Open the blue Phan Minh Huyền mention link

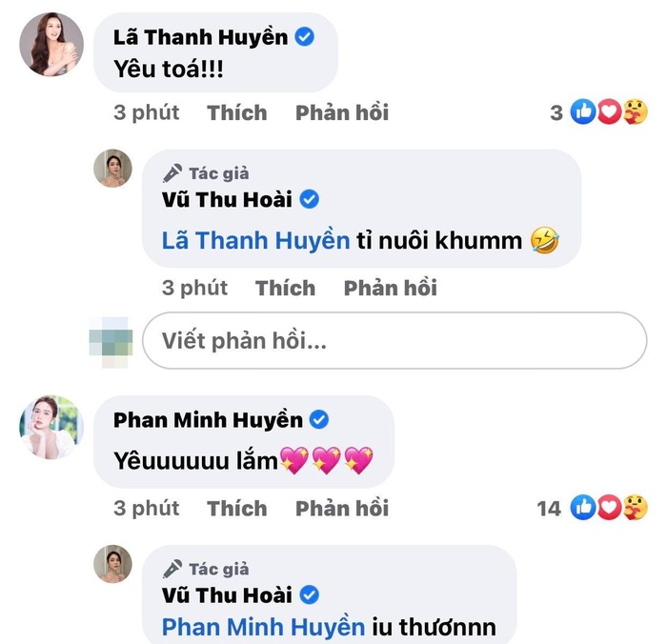[x=263, y=627]
